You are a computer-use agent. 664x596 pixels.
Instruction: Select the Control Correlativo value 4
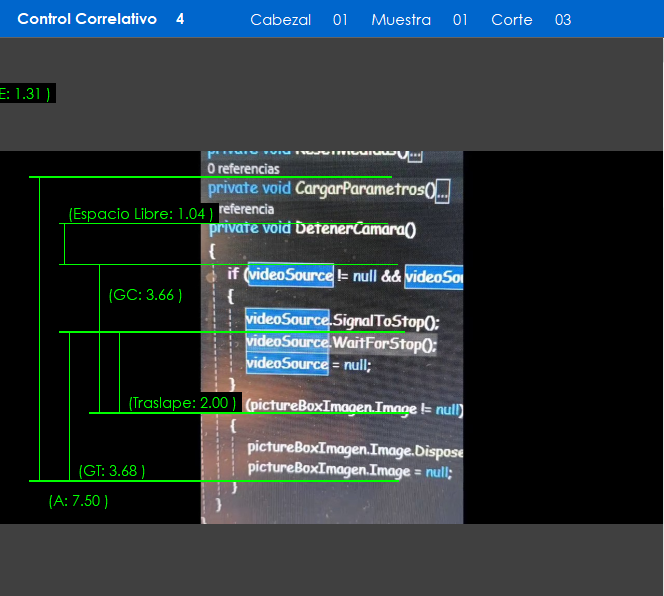[x=180, y=19]
